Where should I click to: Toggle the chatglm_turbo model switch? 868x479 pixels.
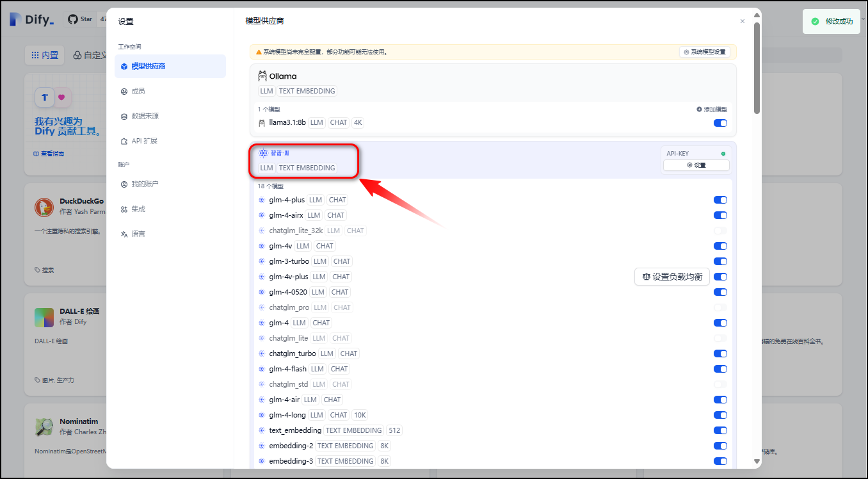pyautogui.click(x=720, y=353)
